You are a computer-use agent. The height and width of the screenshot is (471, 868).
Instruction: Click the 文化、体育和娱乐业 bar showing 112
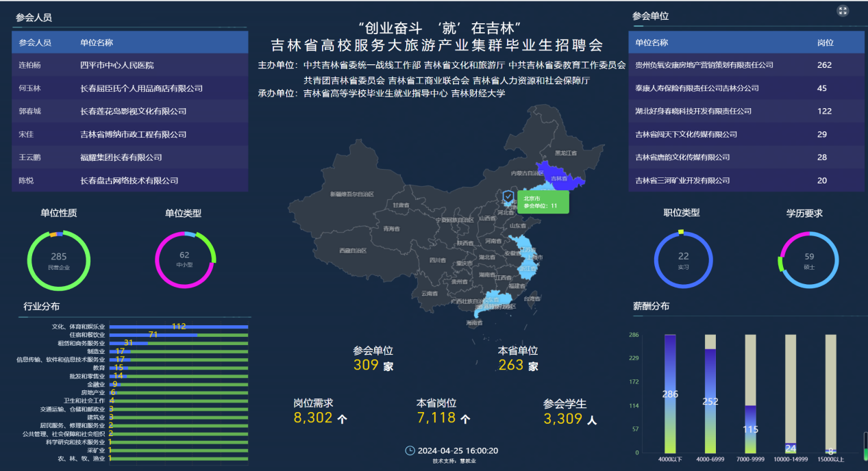click(x=178, y=327)
